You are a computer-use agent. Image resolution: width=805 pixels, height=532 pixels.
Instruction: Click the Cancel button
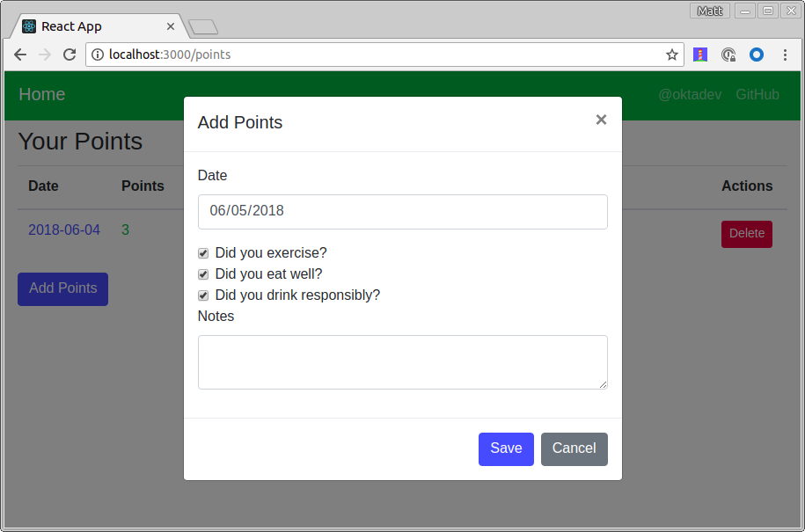pyautogui.click(x=574, y=448)
